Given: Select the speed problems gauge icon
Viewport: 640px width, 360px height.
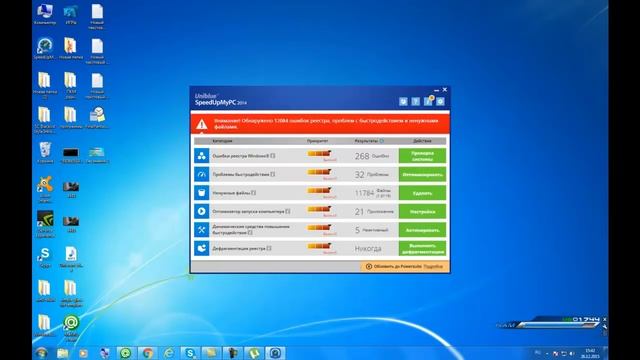Looking at the screenshot, I should pos(202,174).
